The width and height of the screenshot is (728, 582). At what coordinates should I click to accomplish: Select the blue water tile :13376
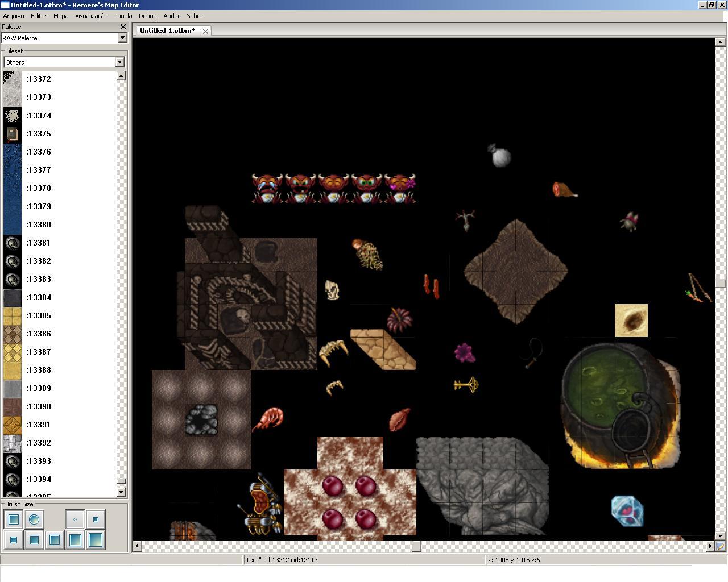(x=13, y=152)
